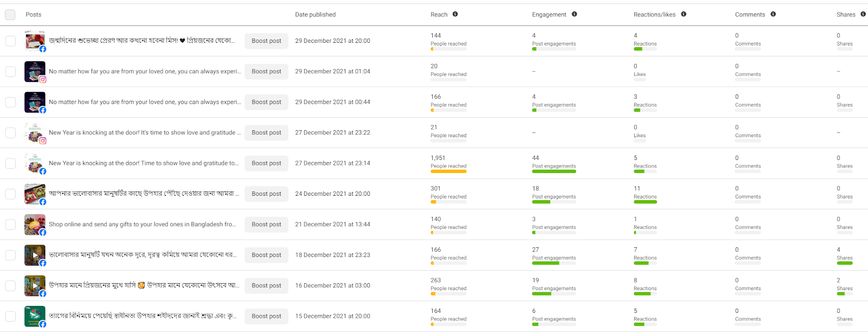Open thumbnail of 29 December 20:00 post
868x333 pixels.
pos(35,41)
